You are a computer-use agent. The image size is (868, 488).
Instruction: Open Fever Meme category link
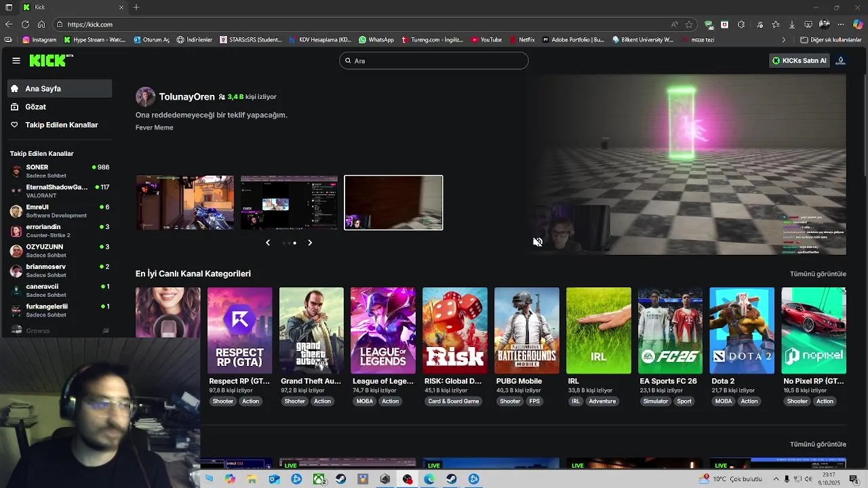click(154, 127)
